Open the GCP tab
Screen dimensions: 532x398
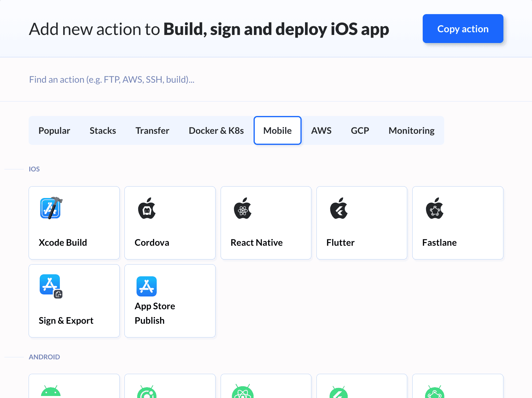(x=360, y=130)
